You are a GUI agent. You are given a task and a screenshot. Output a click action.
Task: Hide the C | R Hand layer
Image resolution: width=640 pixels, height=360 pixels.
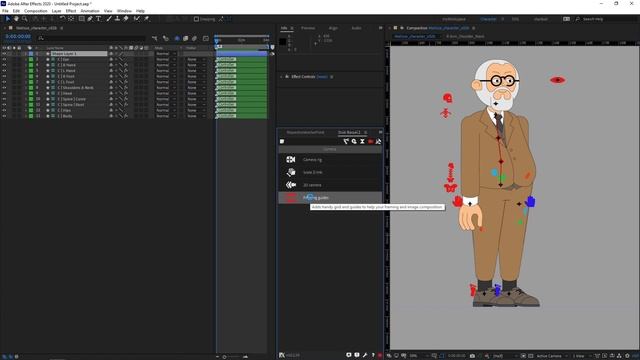click(4, 65)
